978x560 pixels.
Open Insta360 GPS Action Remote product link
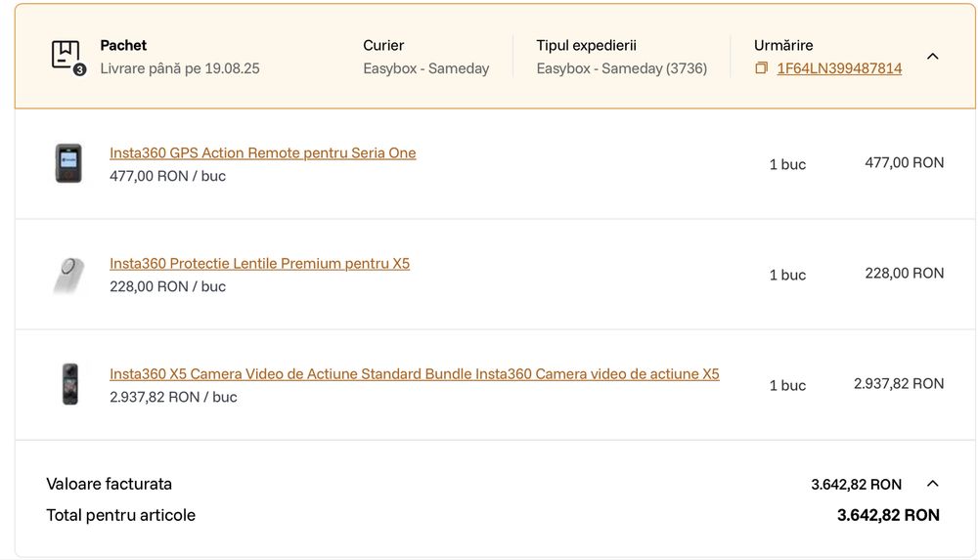262,152
